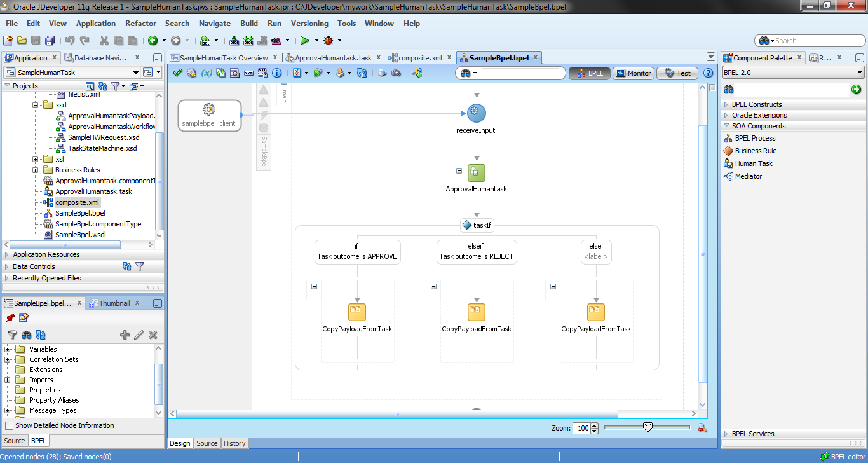Select the Human Task component in the palette

pos(753,163)
